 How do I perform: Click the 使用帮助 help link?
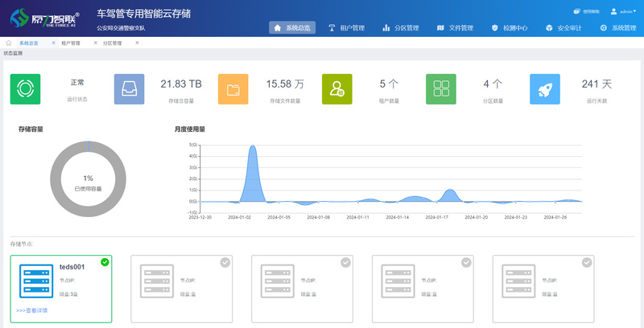[591, 11]
